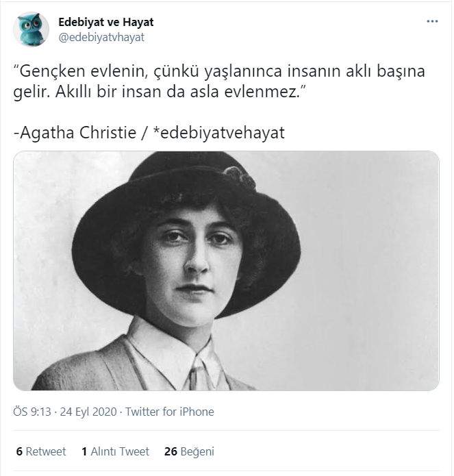Open the three-dot more options menu
Screen dimensions: 454x476
click(432, 21)
